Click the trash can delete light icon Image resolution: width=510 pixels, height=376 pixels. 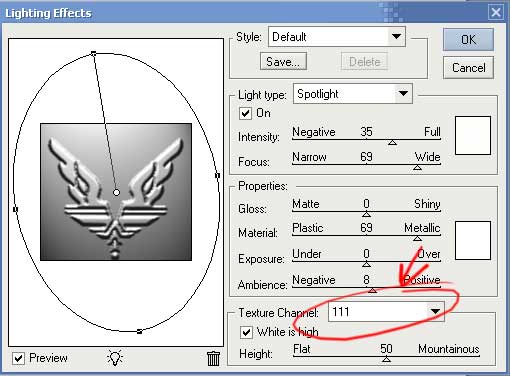pyautogui.click(x=213, y=358)
